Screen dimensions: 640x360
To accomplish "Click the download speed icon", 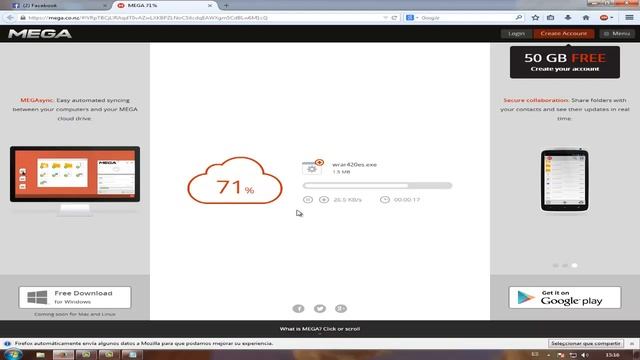I will (x=324, y=200).
